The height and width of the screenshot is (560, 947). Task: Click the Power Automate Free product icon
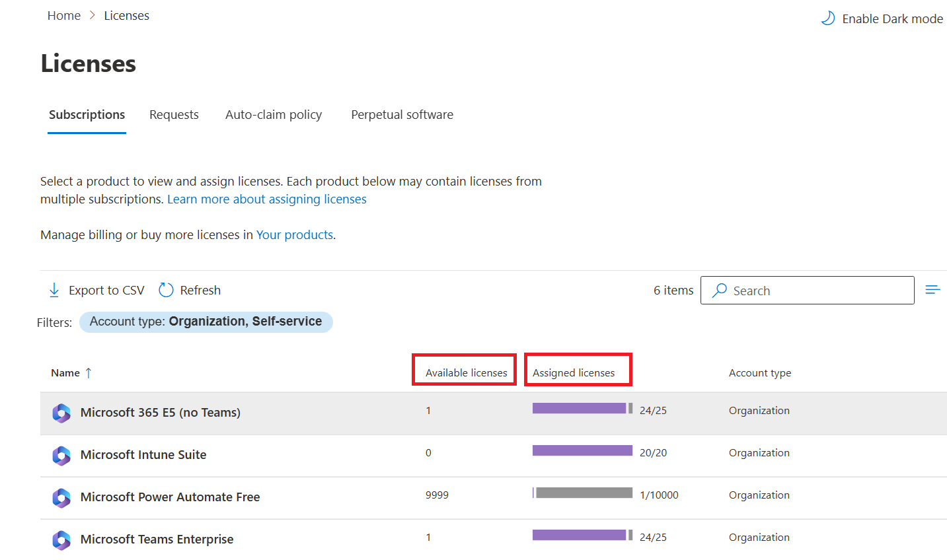click(61, 498)
